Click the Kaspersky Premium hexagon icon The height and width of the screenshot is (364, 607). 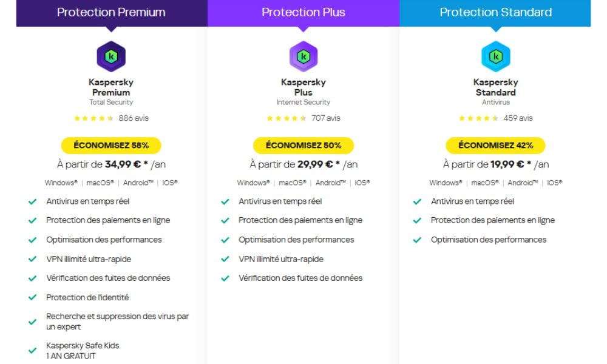[111, 56]
